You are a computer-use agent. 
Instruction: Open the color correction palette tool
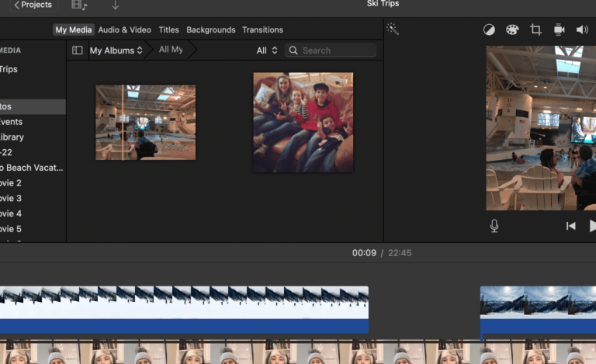coord(512,29)
